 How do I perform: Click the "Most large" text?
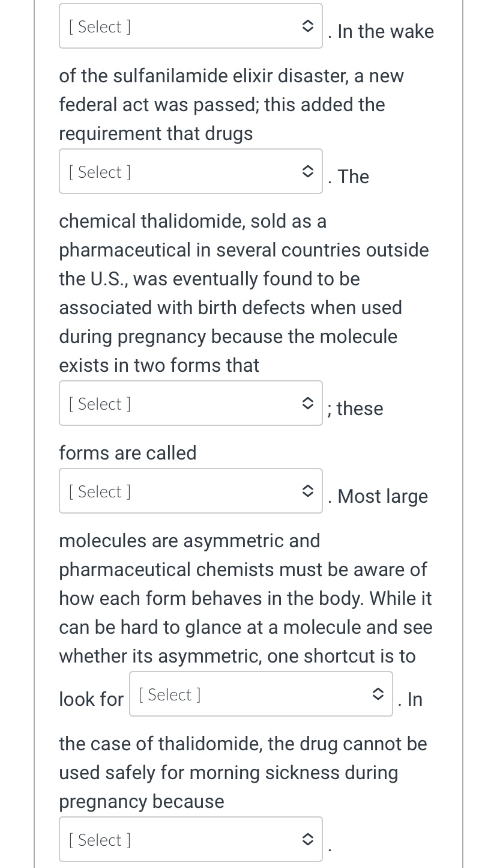pos(382,497)
